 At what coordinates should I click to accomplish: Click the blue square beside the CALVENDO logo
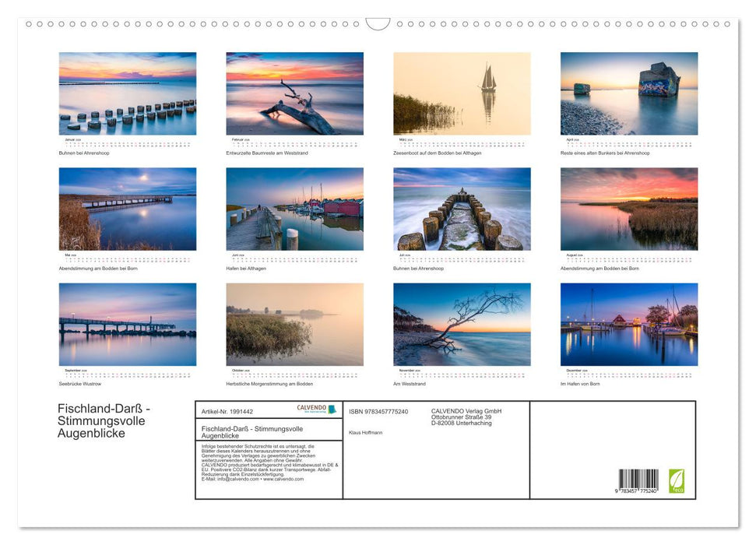click(x=332, y=410)
